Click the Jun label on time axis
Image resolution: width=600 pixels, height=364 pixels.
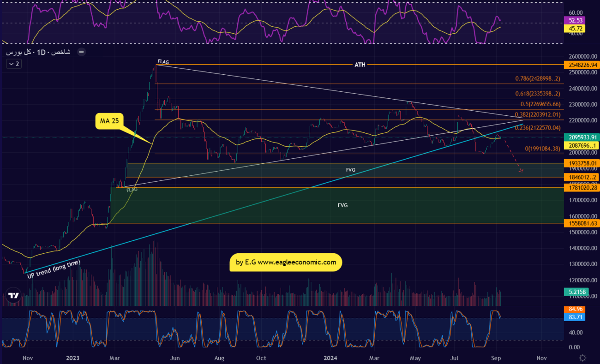[174, 358]
